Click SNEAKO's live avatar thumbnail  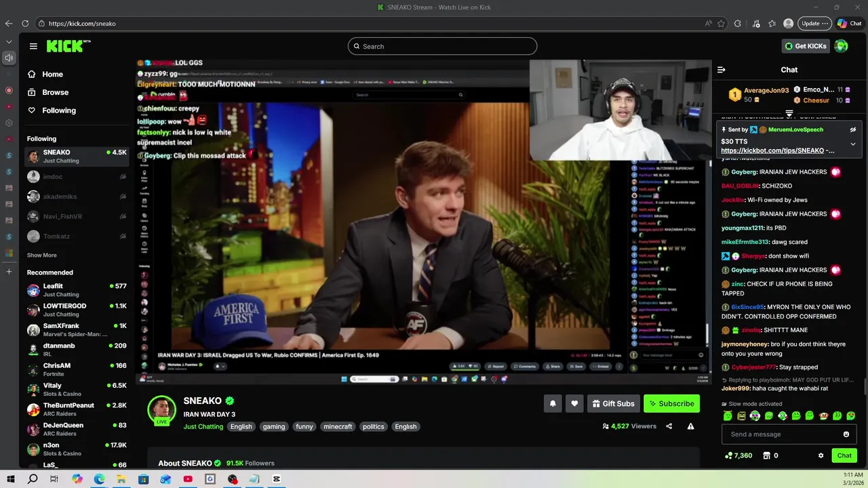point(161,409)
